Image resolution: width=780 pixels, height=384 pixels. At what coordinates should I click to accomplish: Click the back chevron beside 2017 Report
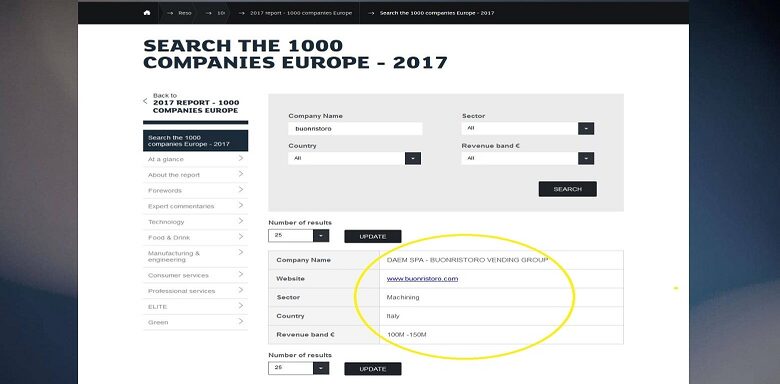pos(145,101)
